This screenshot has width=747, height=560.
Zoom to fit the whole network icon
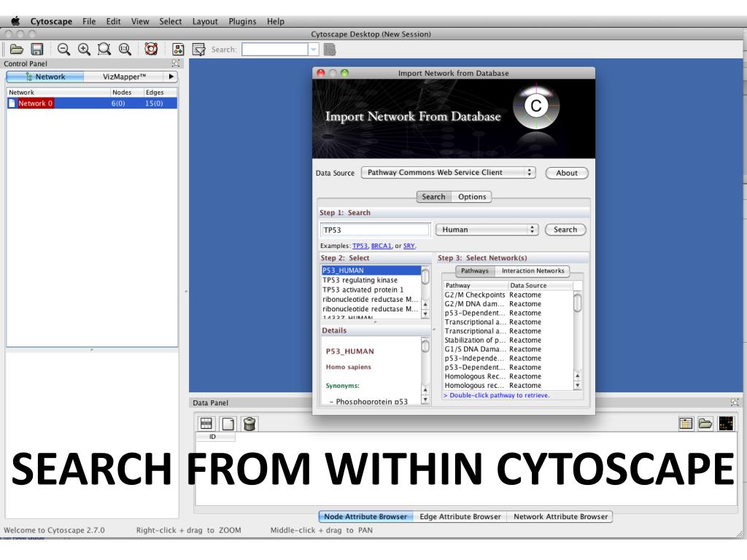125,49
